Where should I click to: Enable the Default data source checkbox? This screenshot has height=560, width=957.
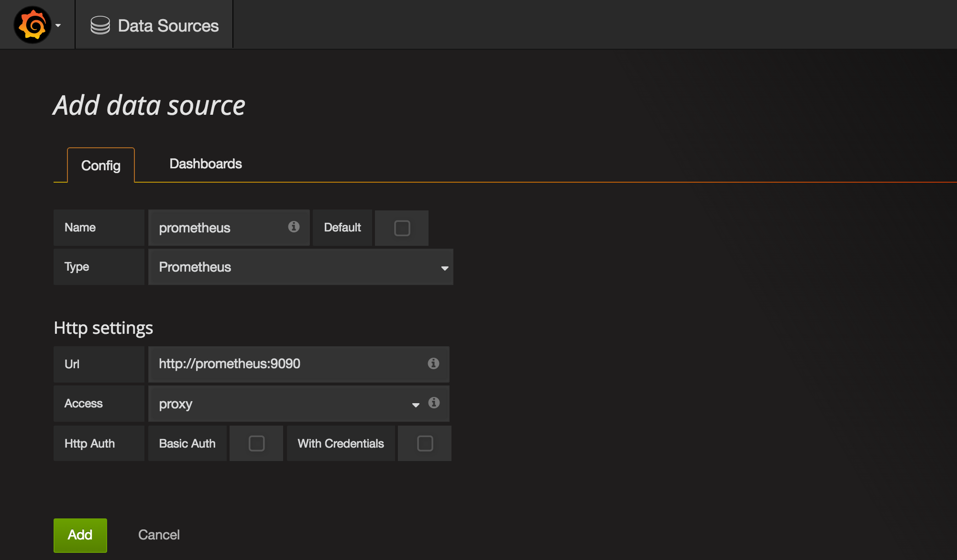click(401, 228)
